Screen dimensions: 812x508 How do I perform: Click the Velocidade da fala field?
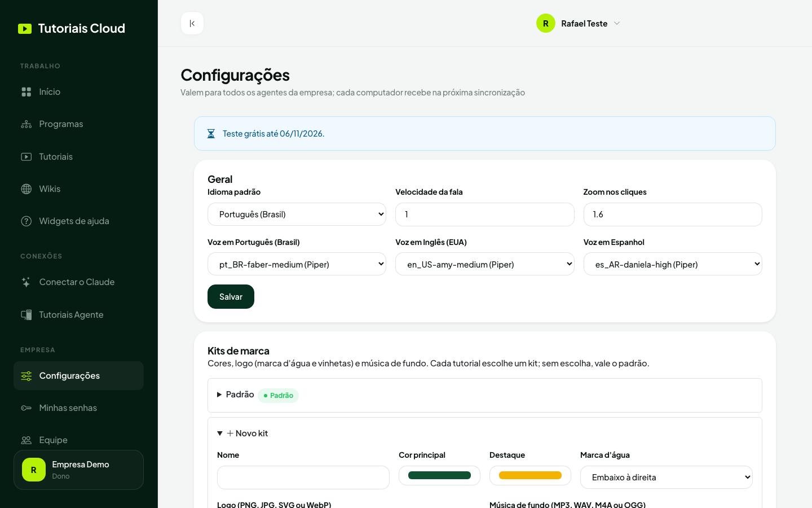(x=484, y=214)
